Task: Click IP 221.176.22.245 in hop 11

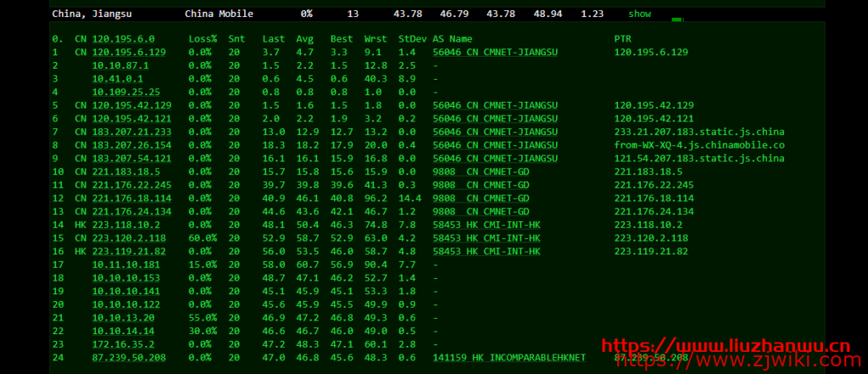Action: coord(131,185)
